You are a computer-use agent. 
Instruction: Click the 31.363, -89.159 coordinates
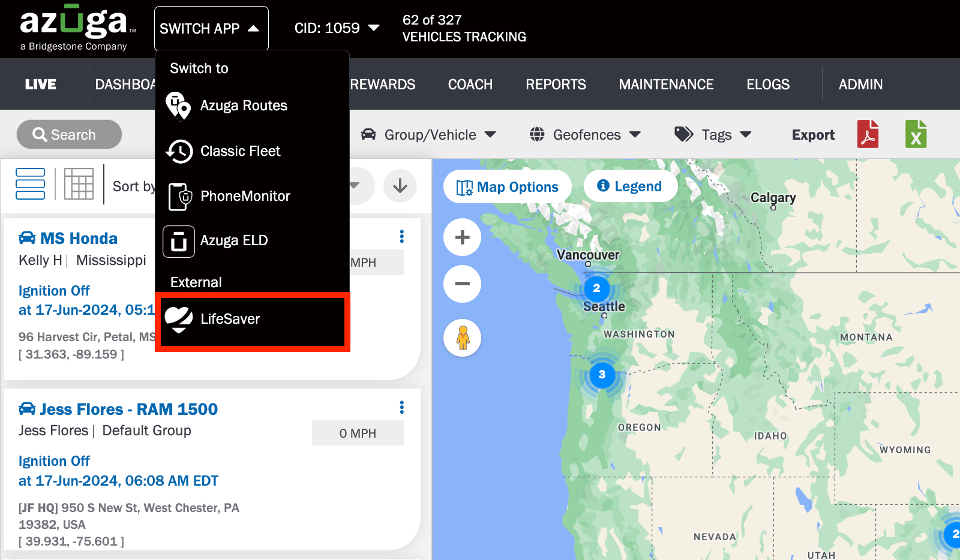[71, 354]
